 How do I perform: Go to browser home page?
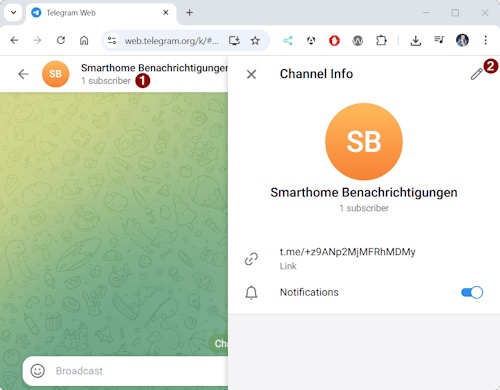click(84, 41)
